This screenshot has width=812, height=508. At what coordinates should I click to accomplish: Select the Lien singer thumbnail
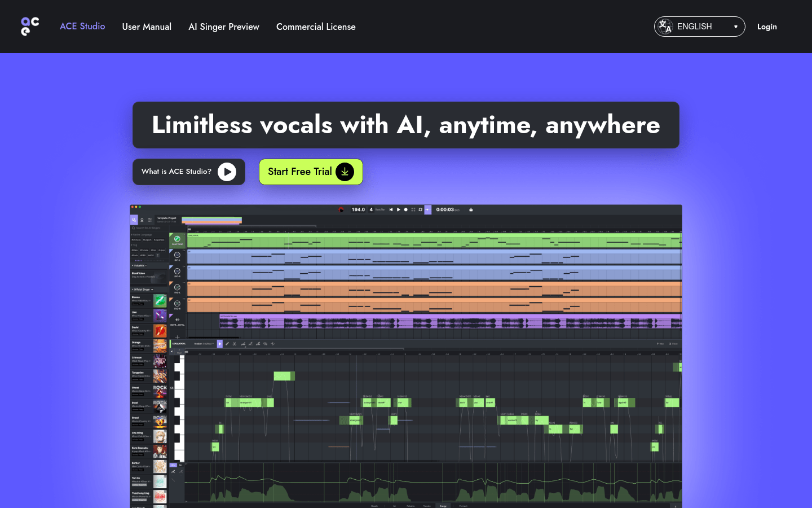(x=160, y=316)
